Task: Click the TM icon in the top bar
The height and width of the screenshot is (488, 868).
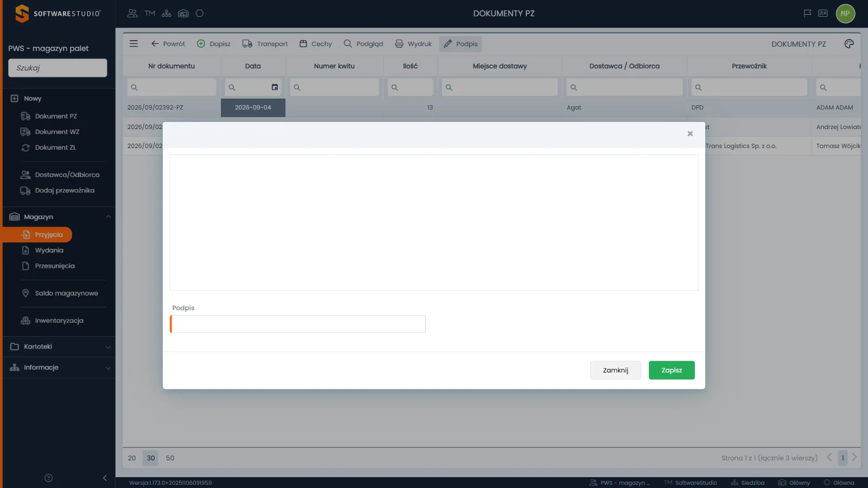Action: 150,14
